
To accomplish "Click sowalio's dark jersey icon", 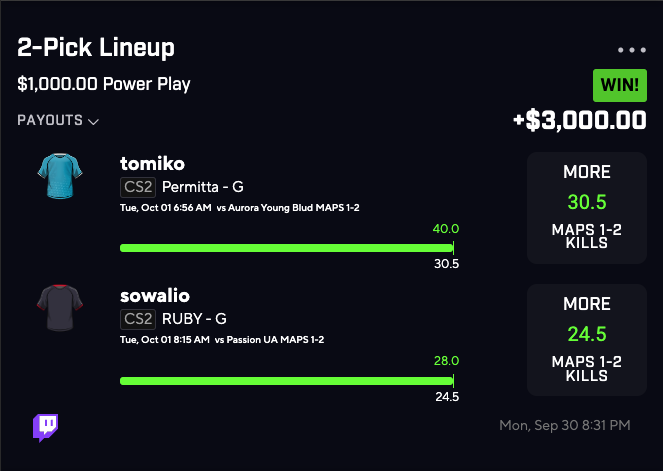I will (54, 308).
